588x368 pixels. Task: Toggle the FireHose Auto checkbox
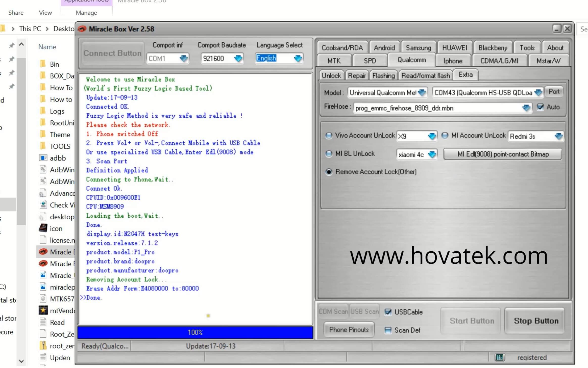(x=540, y=107)
